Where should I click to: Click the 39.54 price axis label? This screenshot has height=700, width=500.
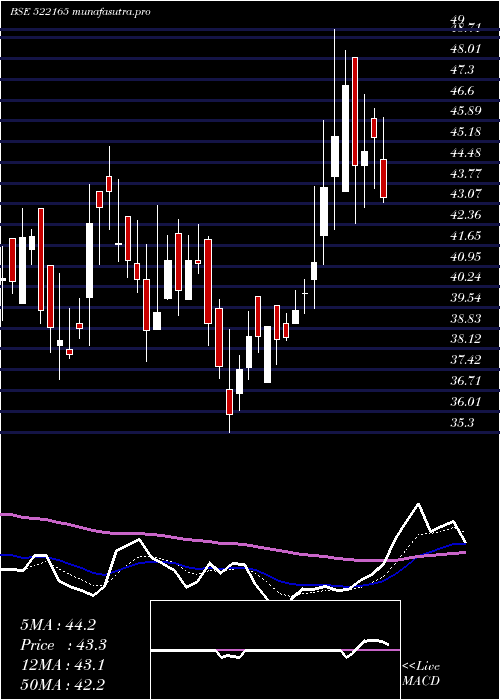pyautogui.click(x=466, y=298)
